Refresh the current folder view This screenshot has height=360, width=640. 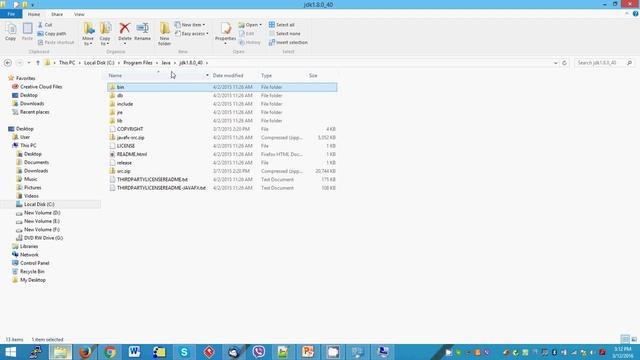click(x=564, y=63)
